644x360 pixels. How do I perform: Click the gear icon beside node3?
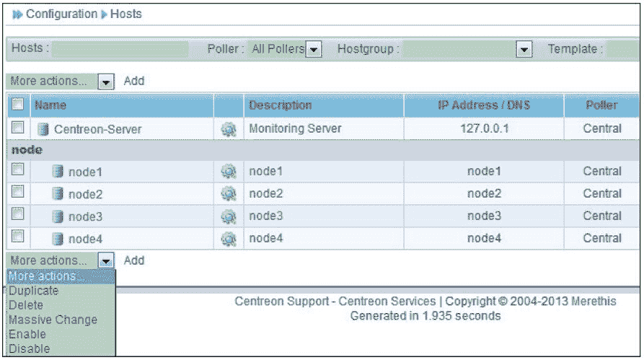[x=229, y=216]
